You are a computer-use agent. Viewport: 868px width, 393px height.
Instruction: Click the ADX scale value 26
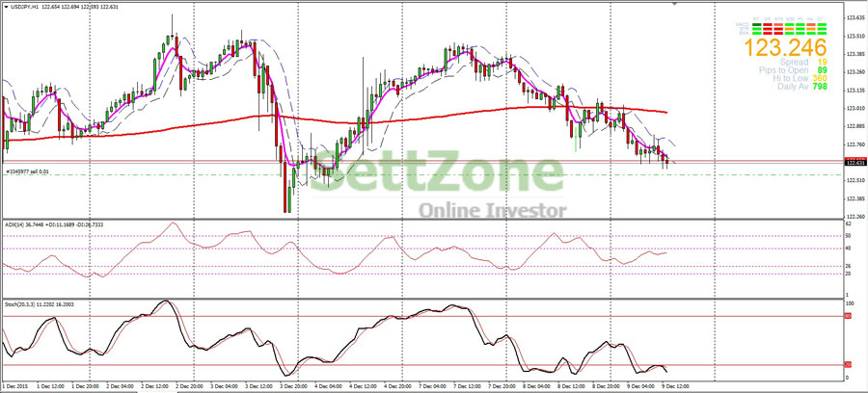848,266
